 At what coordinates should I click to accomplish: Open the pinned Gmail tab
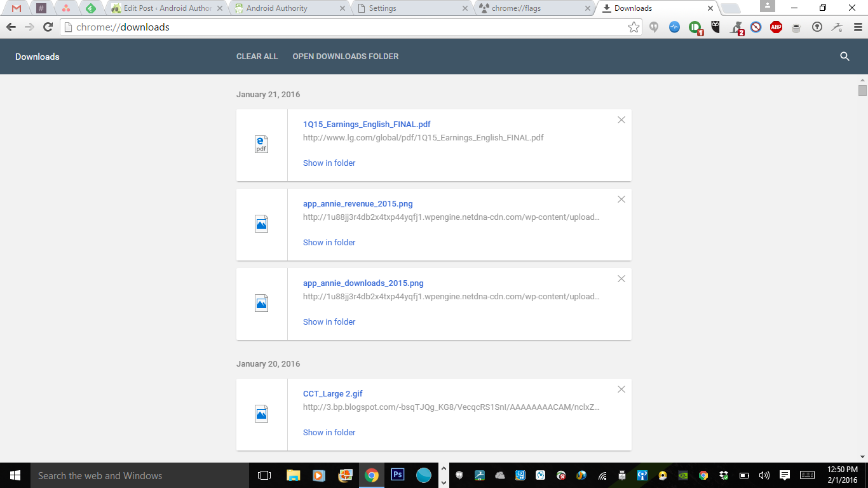[17, 8]
